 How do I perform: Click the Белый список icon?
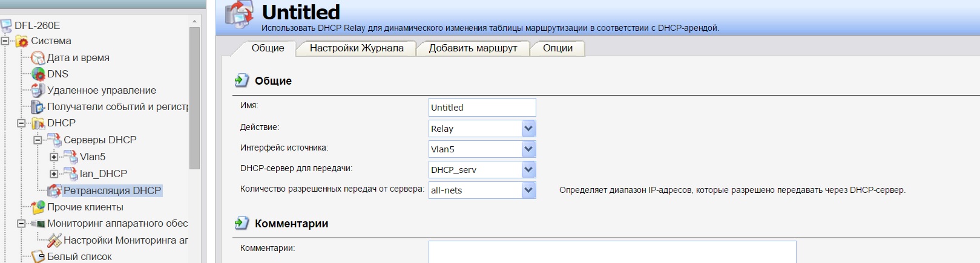38,256
